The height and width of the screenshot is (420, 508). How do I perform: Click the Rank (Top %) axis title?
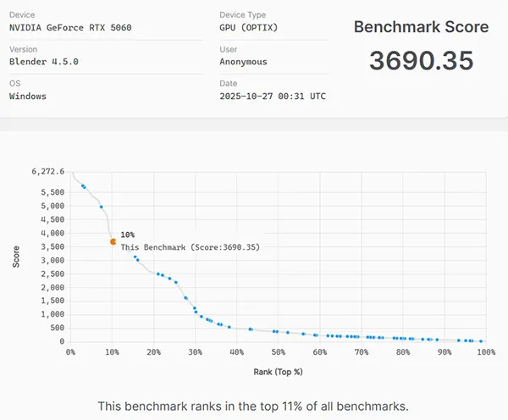[279, 372]
